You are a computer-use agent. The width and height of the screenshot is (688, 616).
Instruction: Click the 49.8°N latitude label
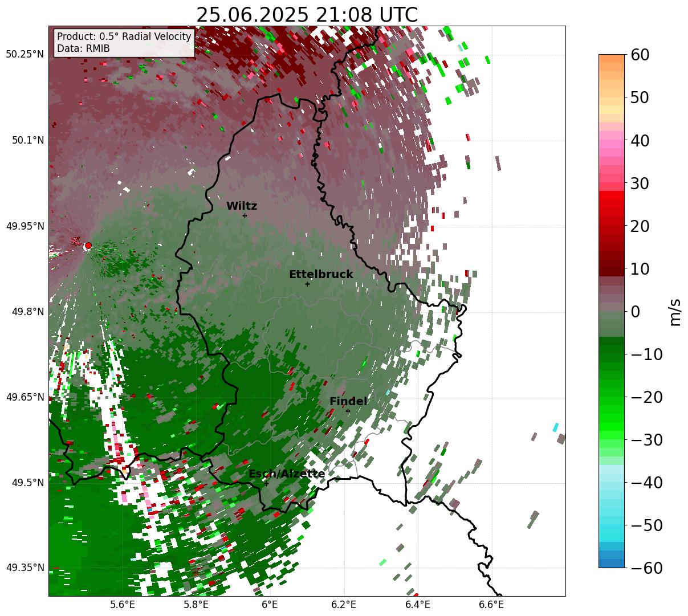click(27, 312)
